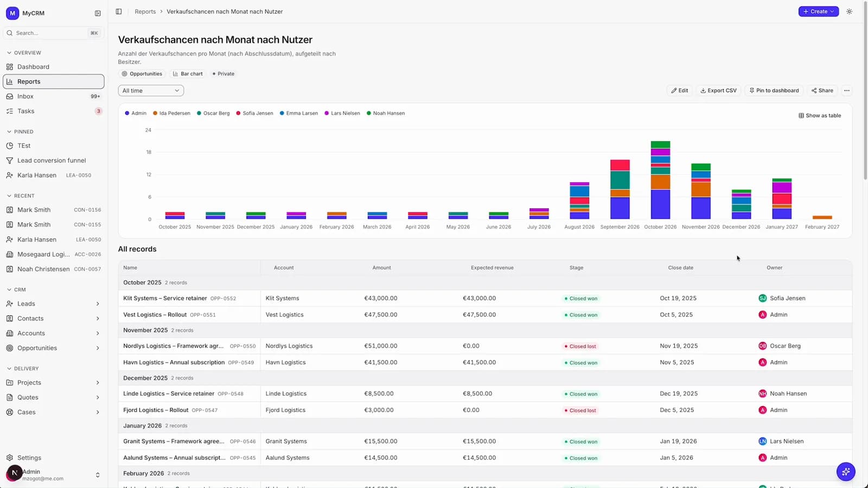
Task: Open the Admin account switcher
Action: pyautogui.click(x=54, y=474)
